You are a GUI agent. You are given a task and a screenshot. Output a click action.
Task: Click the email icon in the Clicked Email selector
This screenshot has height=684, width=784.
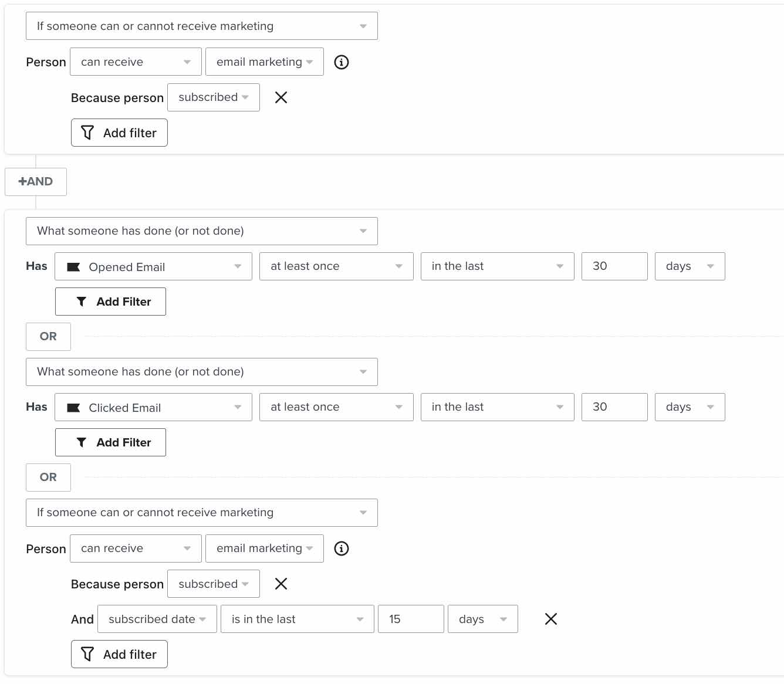click(73, 407)
